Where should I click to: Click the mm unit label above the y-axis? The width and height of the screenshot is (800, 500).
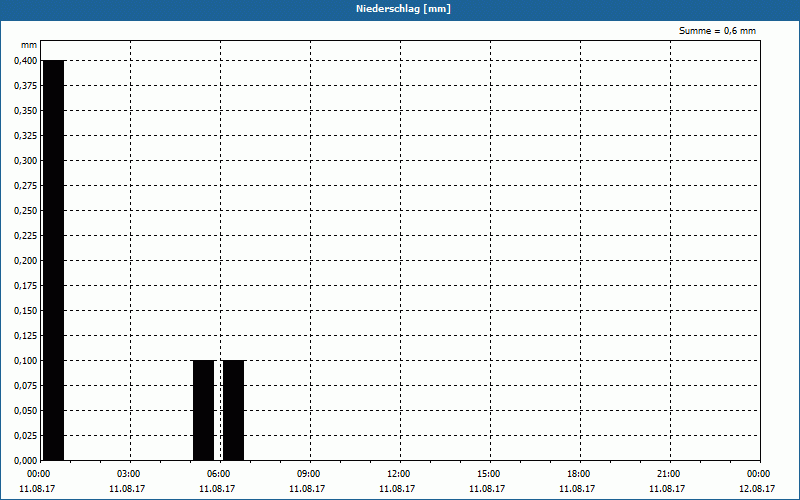pyautogui.click(x=29, y=45)
